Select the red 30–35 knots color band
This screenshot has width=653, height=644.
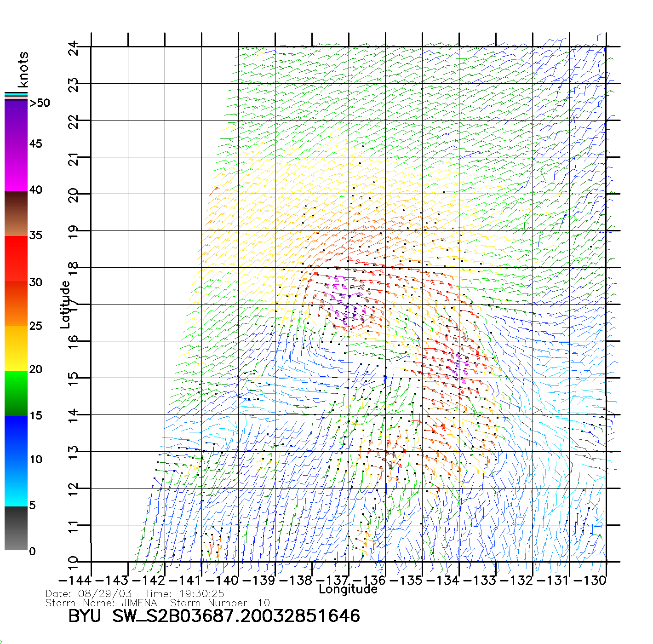16,259
